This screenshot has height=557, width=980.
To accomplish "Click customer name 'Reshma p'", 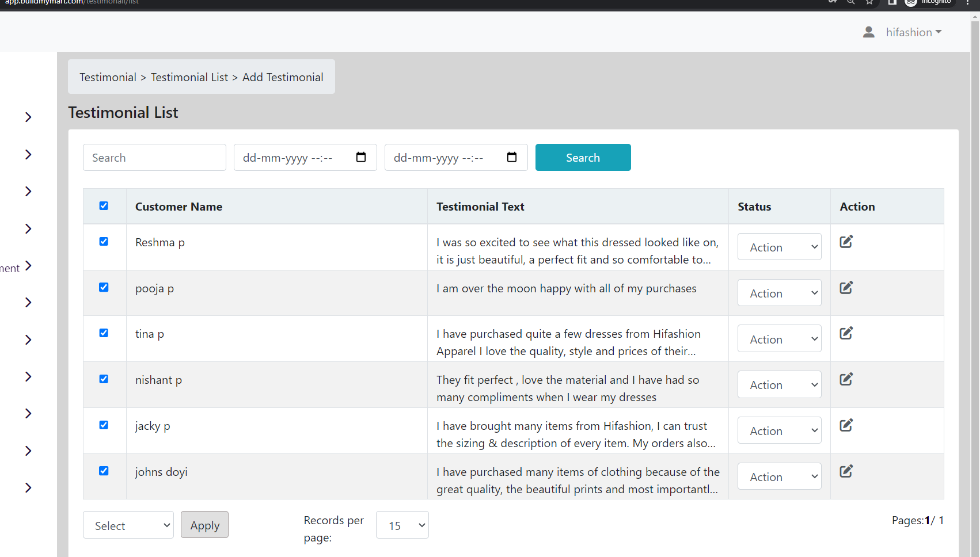I will coord(160,242).
